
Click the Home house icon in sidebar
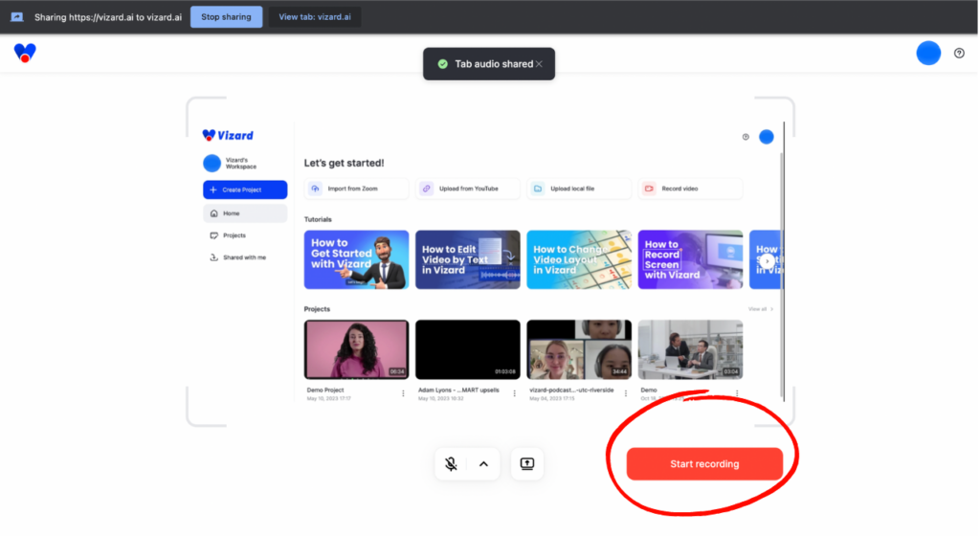click(213, 213)
